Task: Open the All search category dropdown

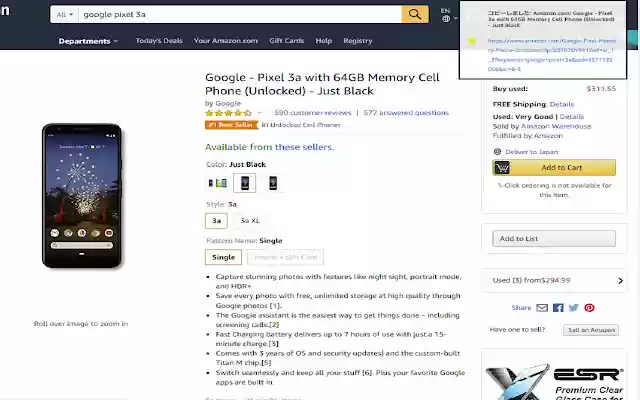Action: (x=66, y=15)
